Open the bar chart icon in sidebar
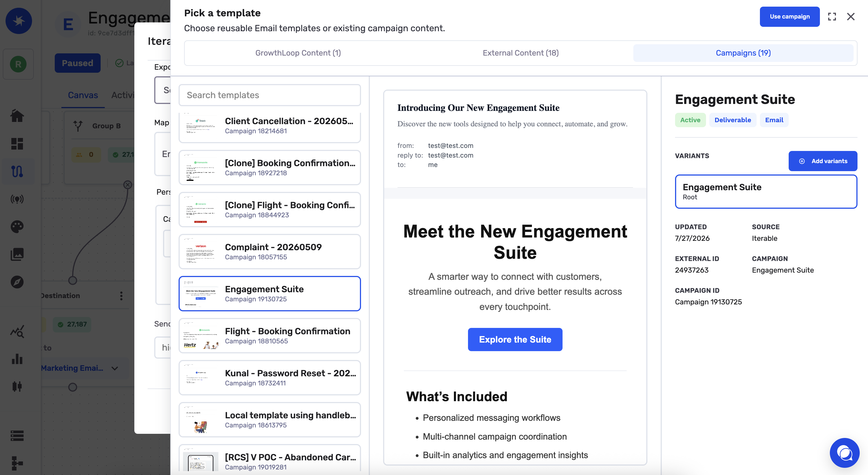Image resolution: width=868 pixels, height=475 pixels. click(x=17, y=359)
